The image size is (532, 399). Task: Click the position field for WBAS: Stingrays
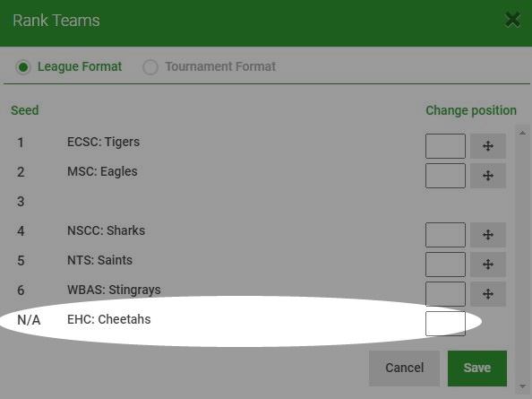[445, 294]
